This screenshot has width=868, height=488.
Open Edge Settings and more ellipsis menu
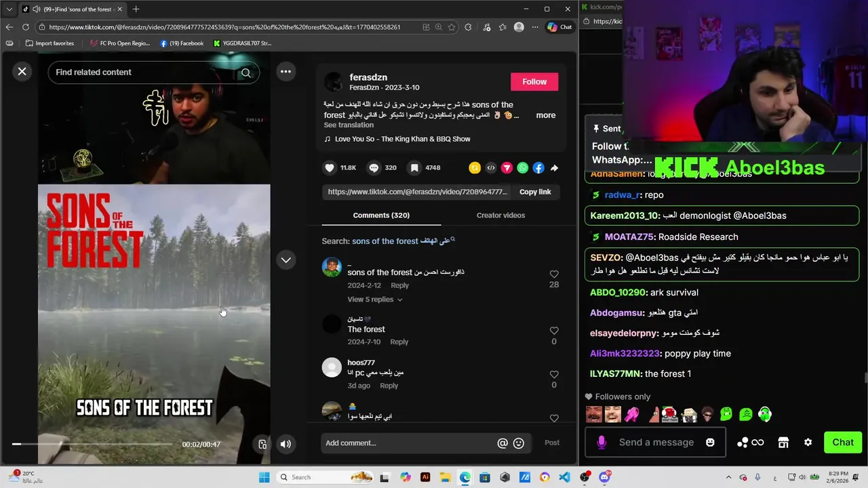point(535,27)
